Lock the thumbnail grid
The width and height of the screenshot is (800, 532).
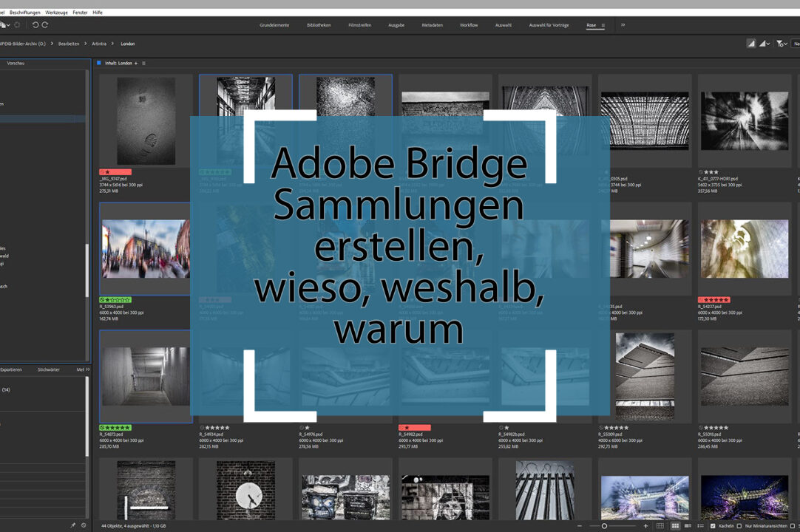[660, 526]
